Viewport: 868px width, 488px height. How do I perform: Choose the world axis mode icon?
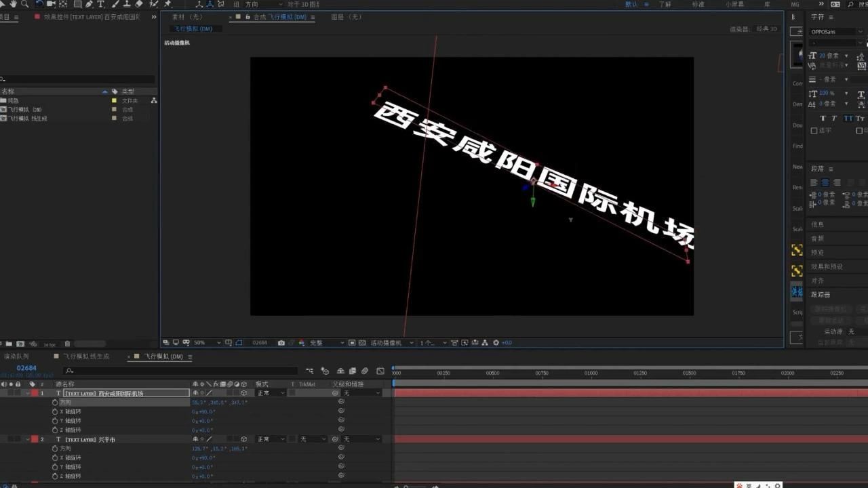(210, 4)
